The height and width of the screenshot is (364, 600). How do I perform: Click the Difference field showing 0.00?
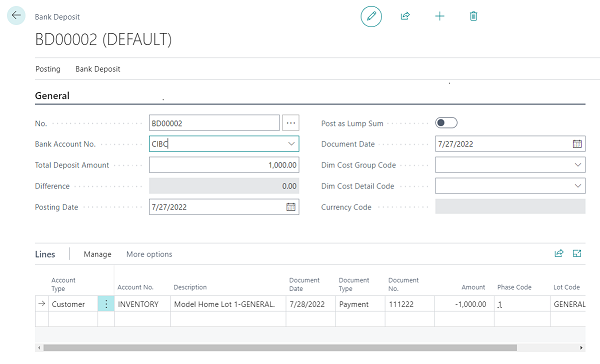pyautogui.click(x=224, y=186)
